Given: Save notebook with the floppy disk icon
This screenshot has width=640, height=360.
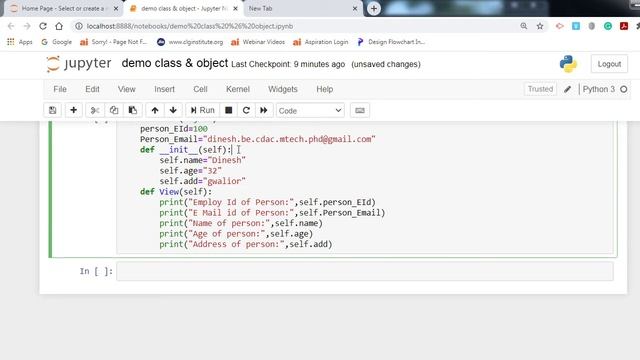Looking at the screenshot, I should (53, 110).
